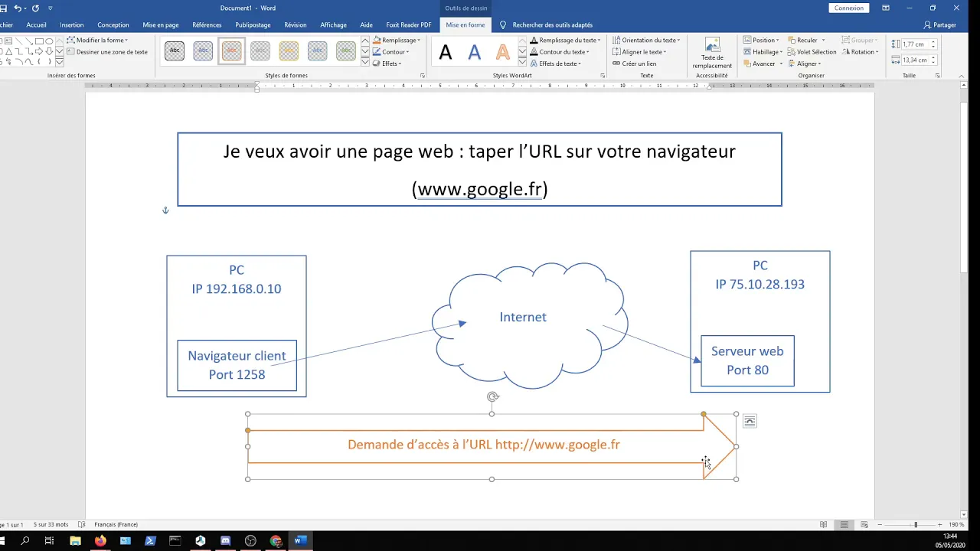Switch to the Conception tab
This screenshot has height=551, width=980.
pyautogui.click(x=113, y=25)
